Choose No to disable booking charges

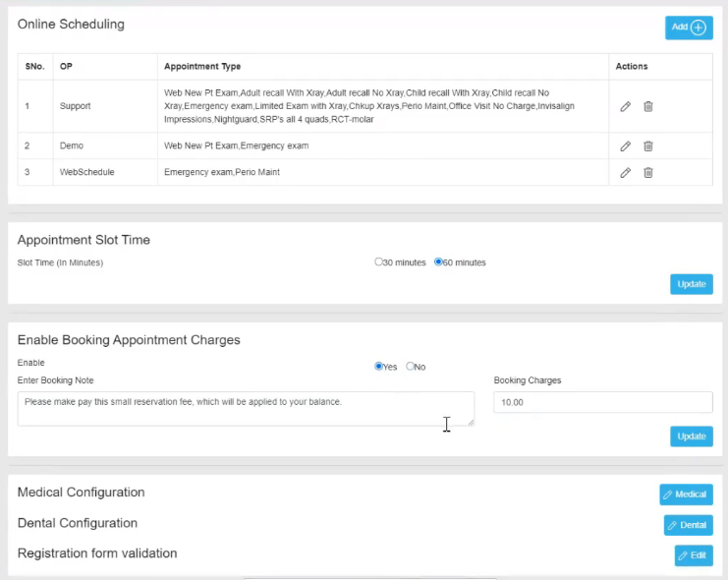coord(410,367)
